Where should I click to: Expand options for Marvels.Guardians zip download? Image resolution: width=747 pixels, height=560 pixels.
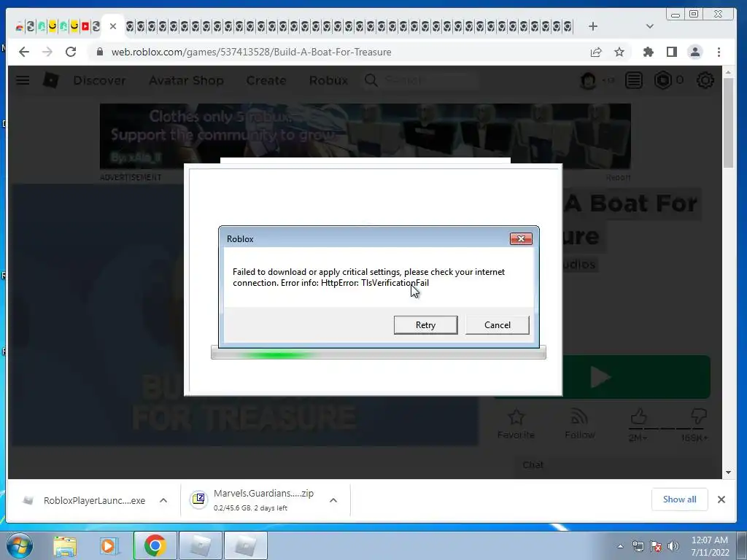[333, 500]
